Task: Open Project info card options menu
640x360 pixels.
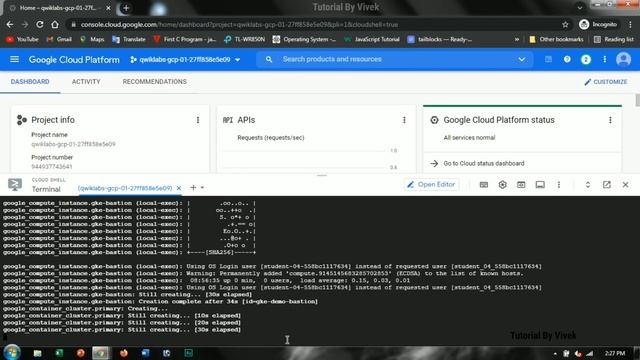Action: (198, 120)
